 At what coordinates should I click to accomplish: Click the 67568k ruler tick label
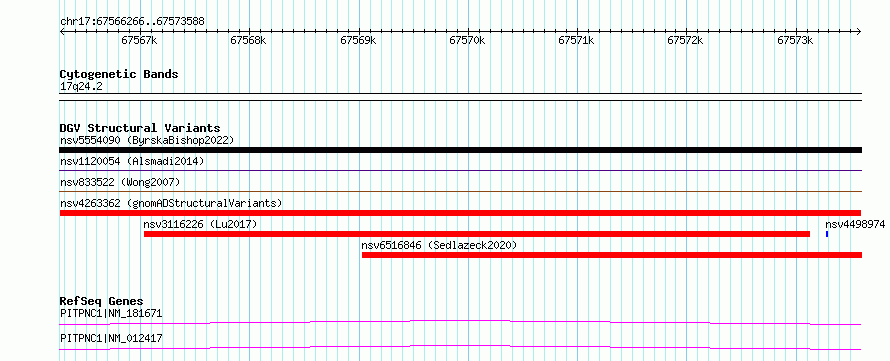click(249, 40)
